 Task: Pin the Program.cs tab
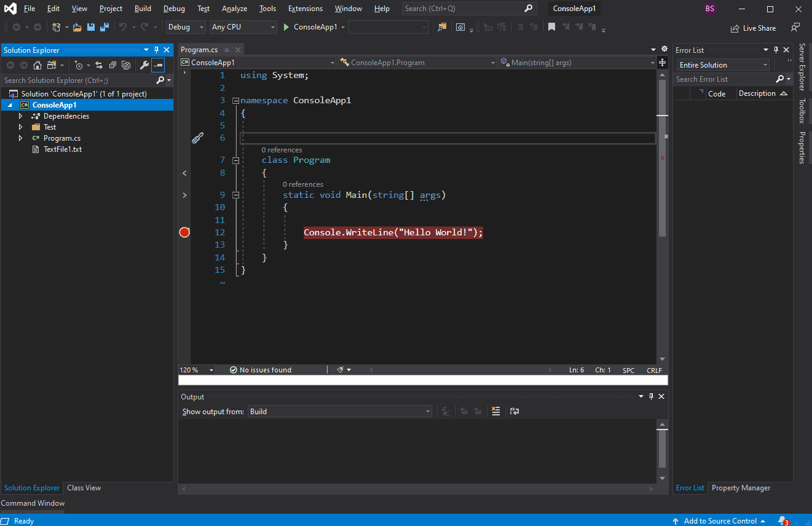227,50
